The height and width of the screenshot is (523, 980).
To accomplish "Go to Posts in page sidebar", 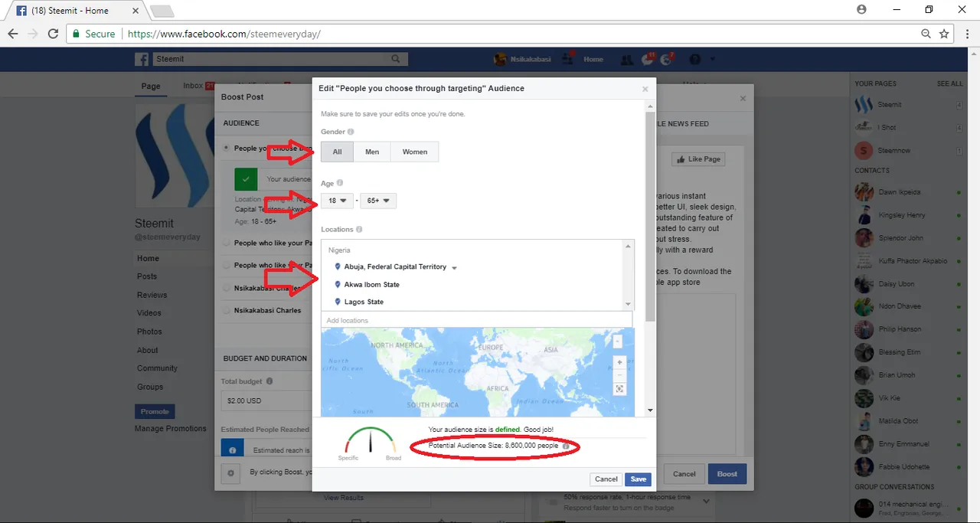I will click(x=147, y=276).
